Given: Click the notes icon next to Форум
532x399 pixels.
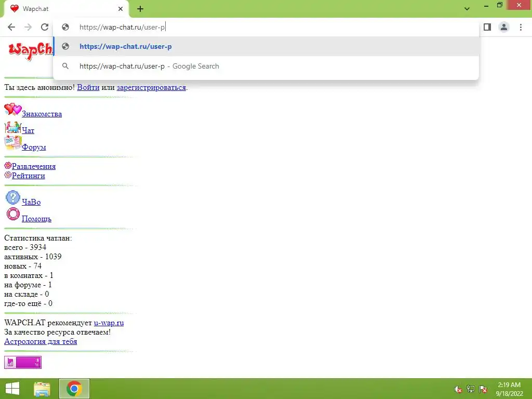Looking at the screenshot, I should (13, 143).
